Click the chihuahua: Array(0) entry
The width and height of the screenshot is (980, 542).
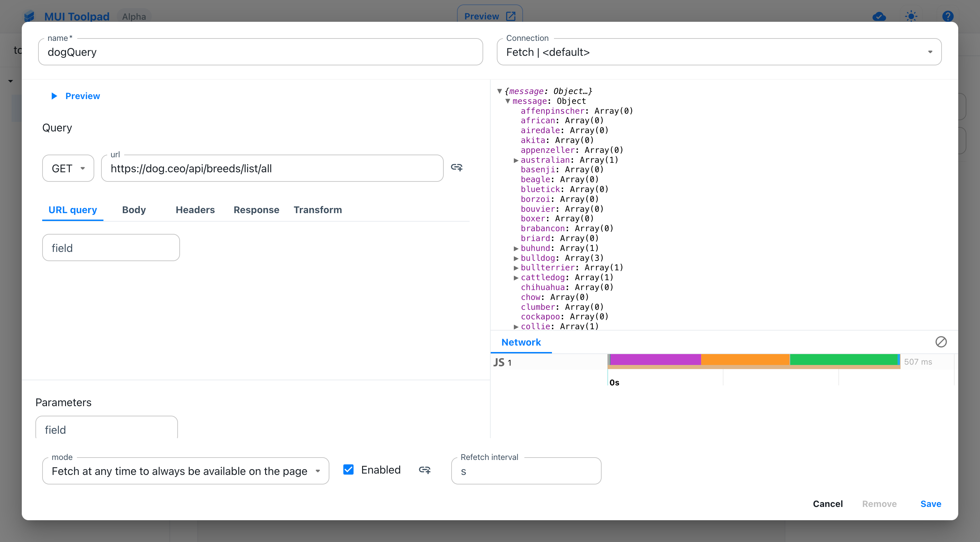[567, 287]
